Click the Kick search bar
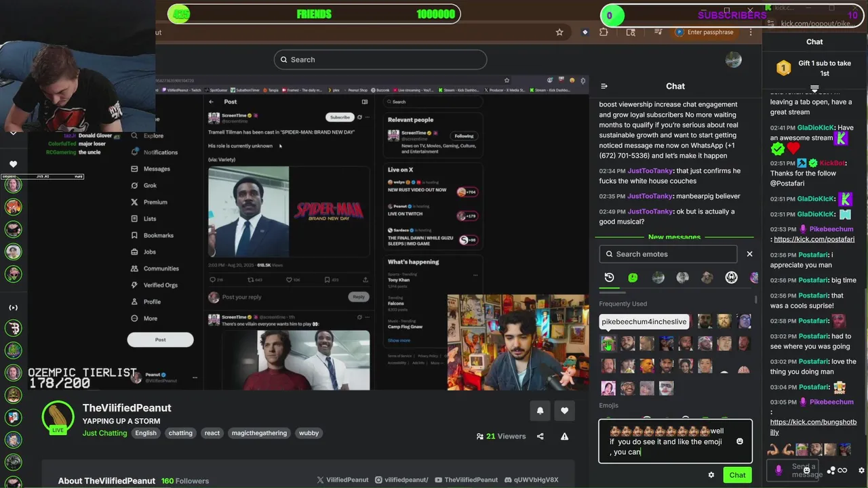The height and width of the screenshot is (488, 868). pos(380,60)
